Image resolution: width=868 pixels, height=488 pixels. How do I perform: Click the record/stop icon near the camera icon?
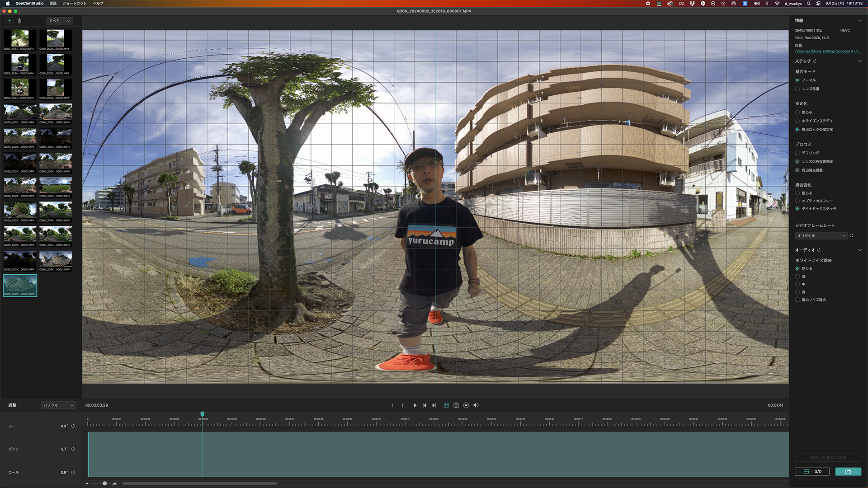coord(466,405)
